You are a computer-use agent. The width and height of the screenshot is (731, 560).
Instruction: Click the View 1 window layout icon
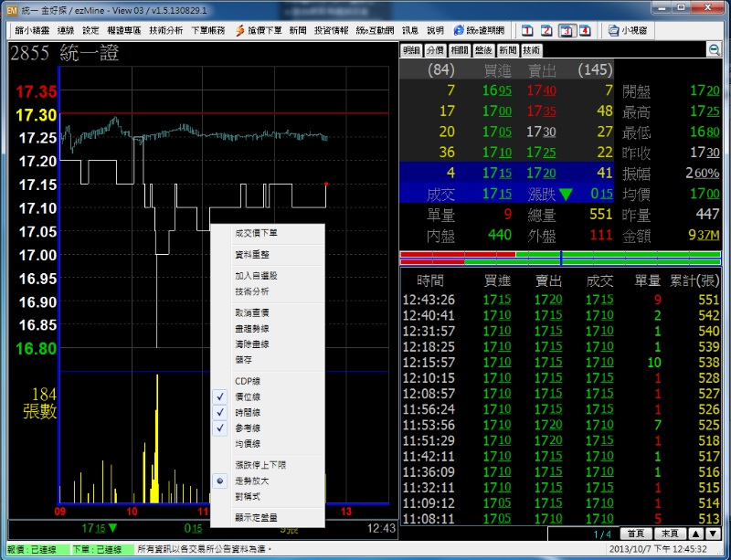pos(528,30)
